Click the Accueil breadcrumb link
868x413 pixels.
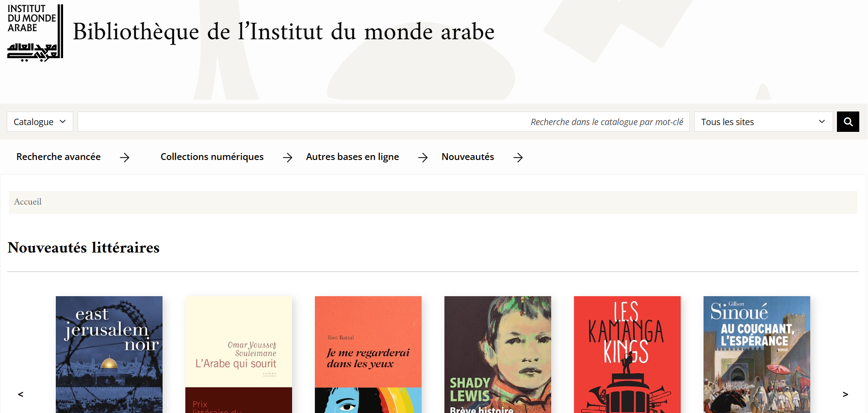pos(28,202)
